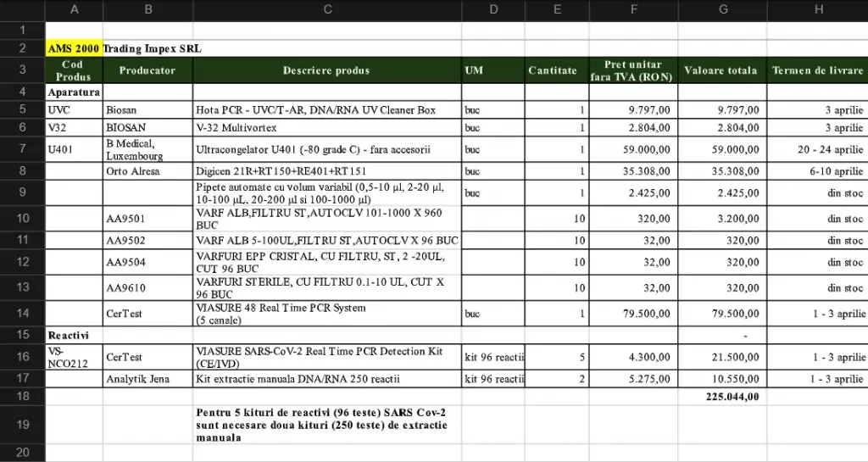Click the 'B Medical, Luxembourg' cell

(147, 149)
